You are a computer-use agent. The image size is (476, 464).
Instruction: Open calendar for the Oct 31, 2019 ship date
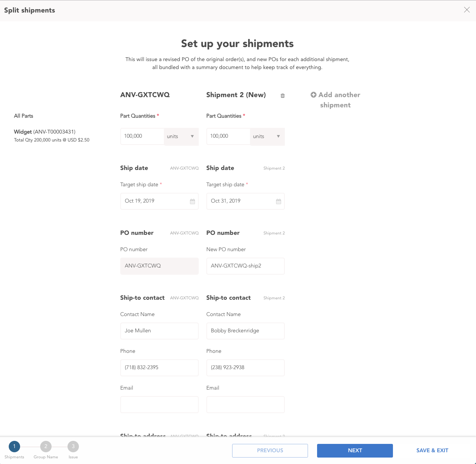click(278, 201)
